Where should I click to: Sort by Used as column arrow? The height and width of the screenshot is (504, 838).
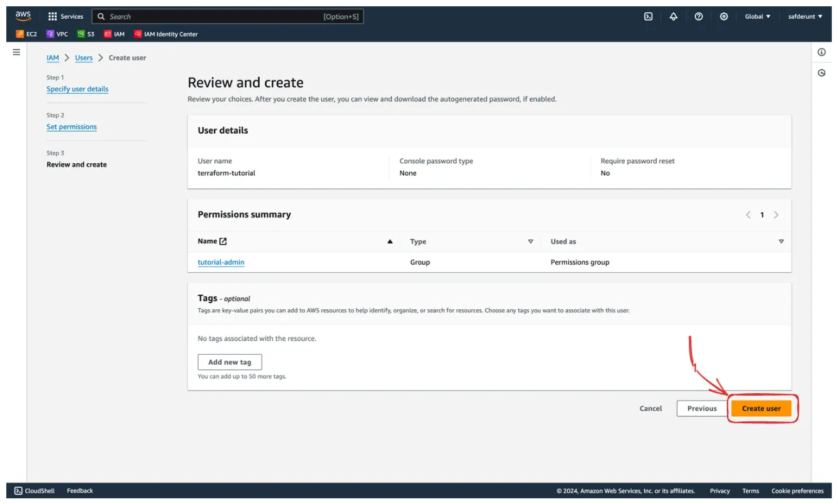(781, 241)
